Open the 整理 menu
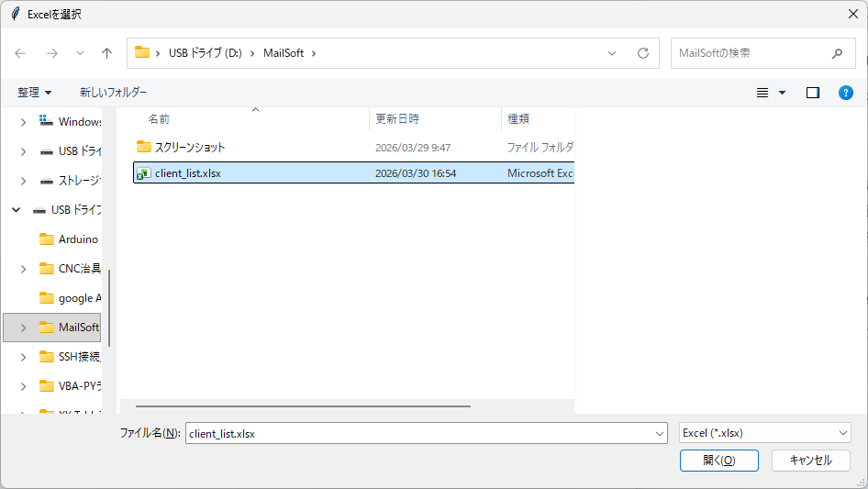The height and width of the screenshot is (489, 868). point(35,93)
